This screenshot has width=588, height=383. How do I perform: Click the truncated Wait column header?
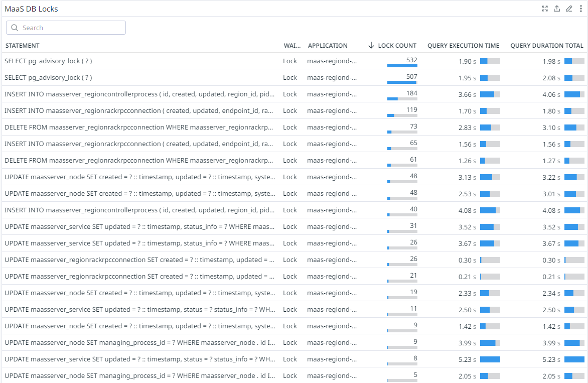point(292,46)
